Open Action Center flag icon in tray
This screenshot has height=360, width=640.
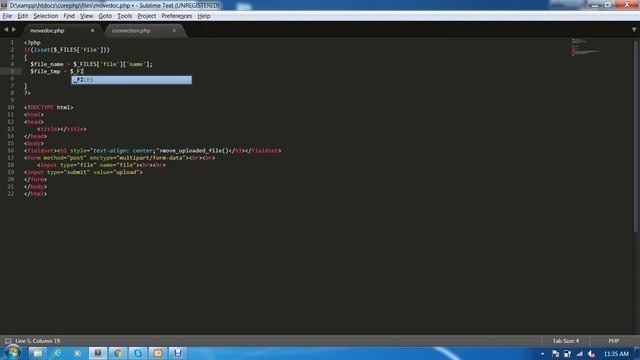tap(556, 354)
